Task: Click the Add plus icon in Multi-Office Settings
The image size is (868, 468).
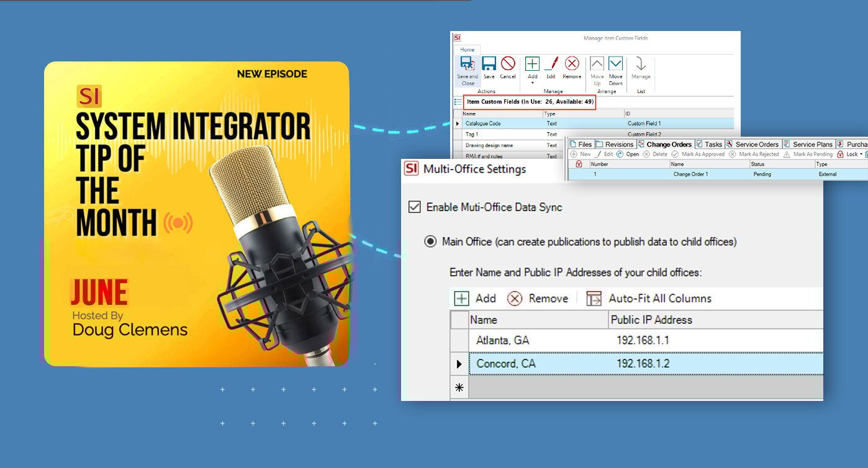Action: (461, 299)
